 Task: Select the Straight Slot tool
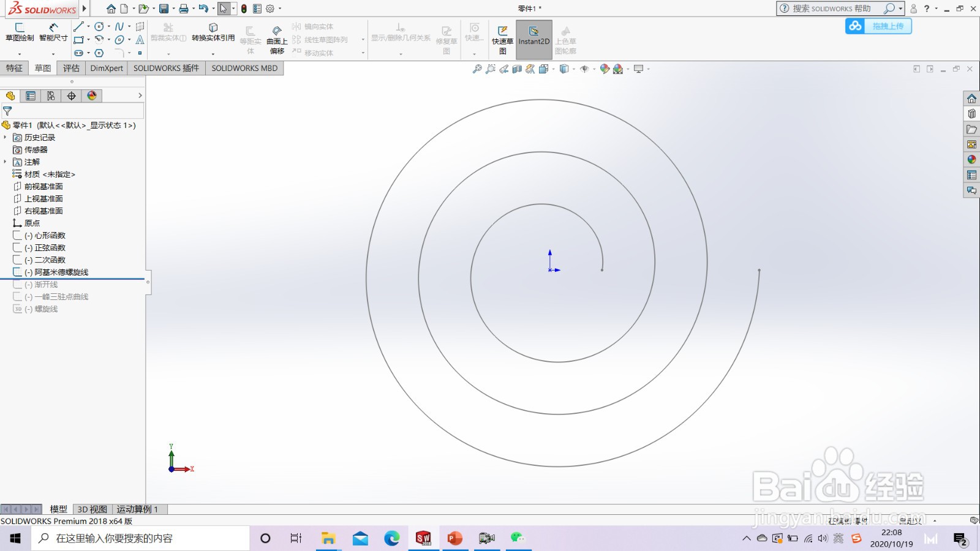[78, 53]
